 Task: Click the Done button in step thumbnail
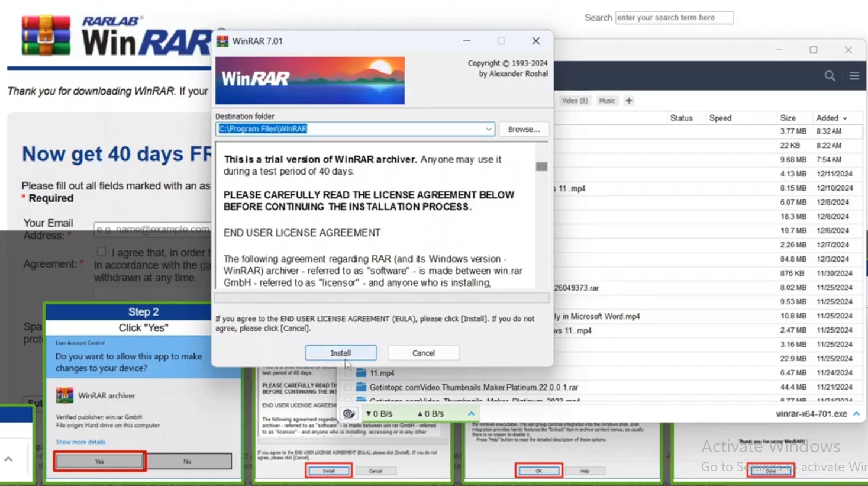771,471
